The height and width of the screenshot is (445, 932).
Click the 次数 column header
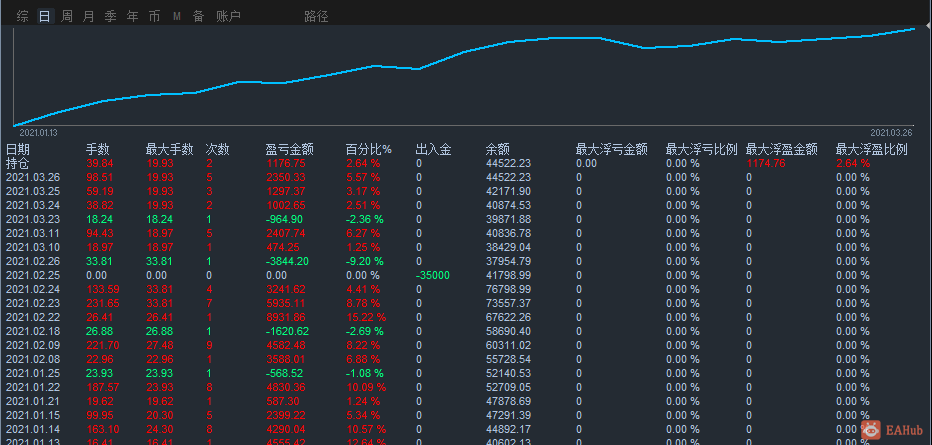(218, 150)
